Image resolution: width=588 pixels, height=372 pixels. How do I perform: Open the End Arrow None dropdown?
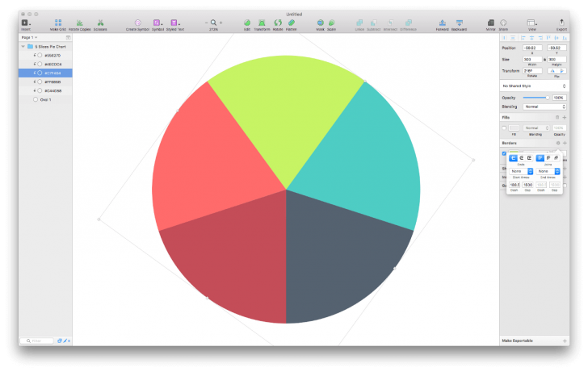coord(548,171)
